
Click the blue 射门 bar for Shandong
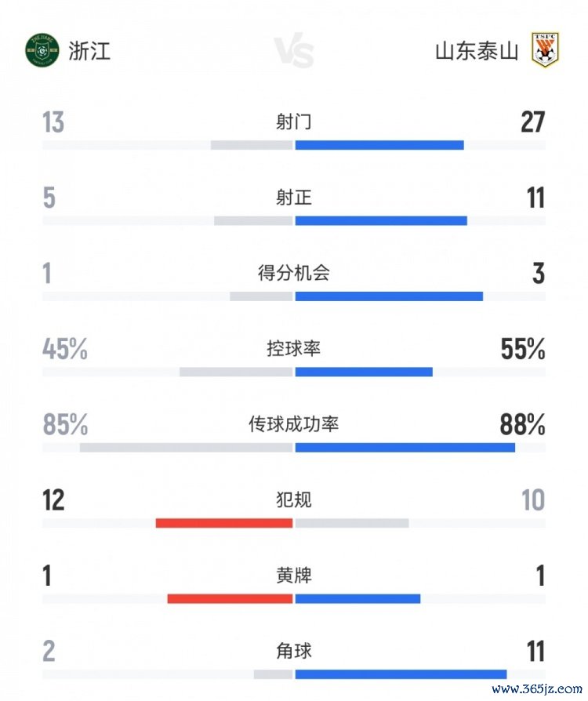click(x=379, y=145)
